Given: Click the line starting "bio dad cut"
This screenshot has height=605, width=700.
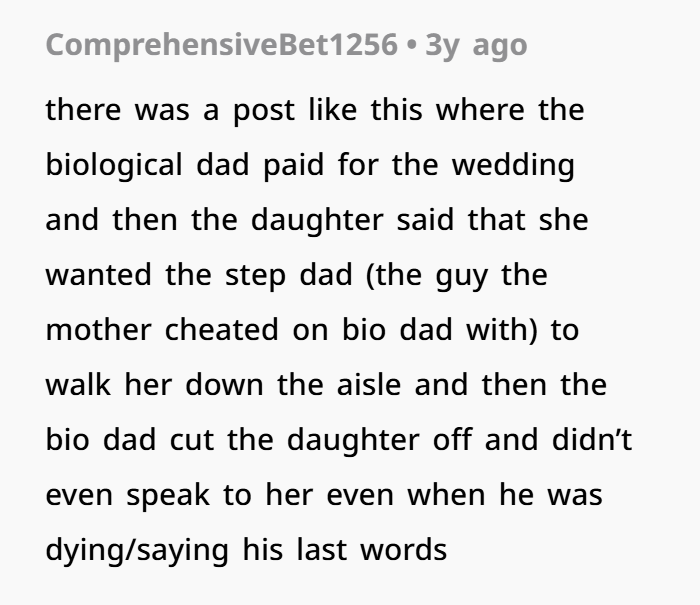Looking at the screenshot, I should (x=338, y=439).
